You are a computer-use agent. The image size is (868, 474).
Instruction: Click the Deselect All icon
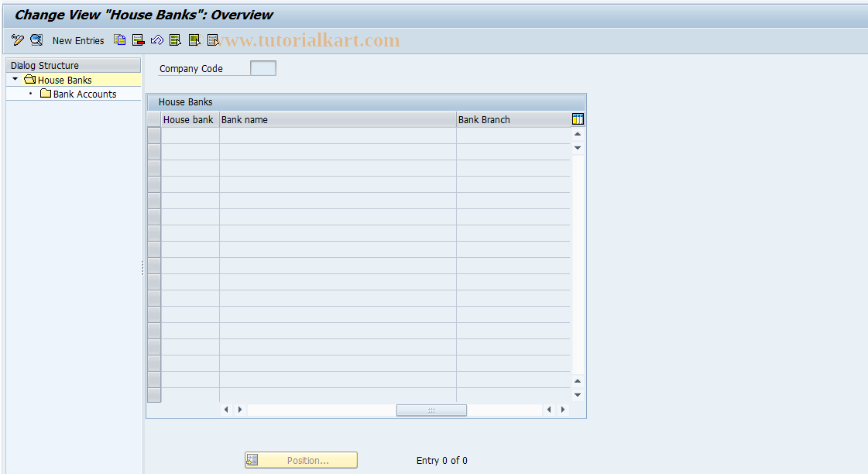(x=213, y=39)
